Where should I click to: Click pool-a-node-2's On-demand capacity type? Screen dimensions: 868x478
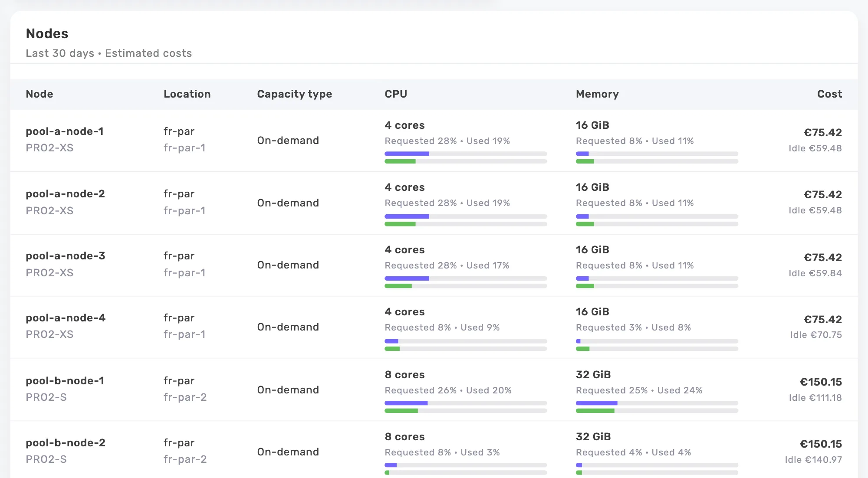click(x=288, y=203)
